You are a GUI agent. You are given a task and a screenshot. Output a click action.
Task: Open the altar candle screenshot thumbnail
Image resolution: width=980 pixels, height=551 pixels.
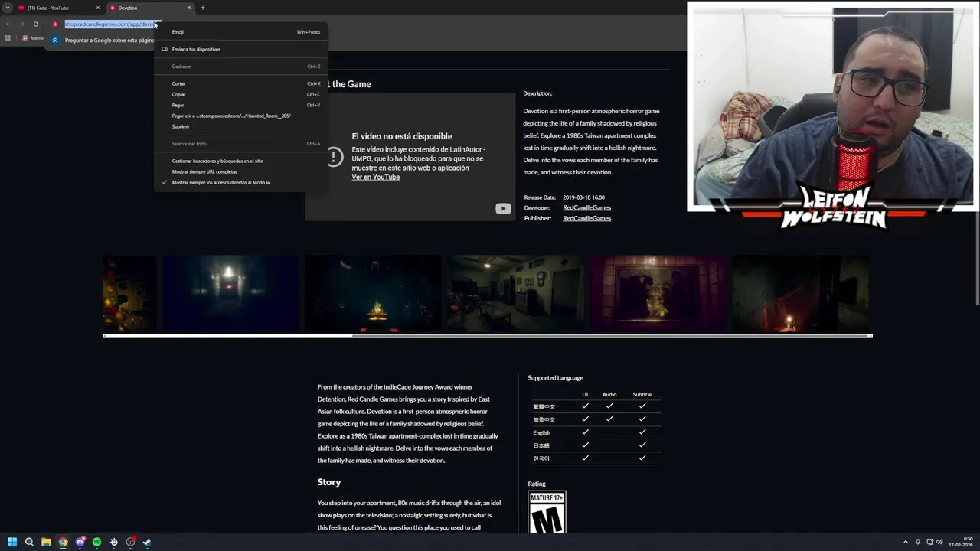tap(373, 294)
